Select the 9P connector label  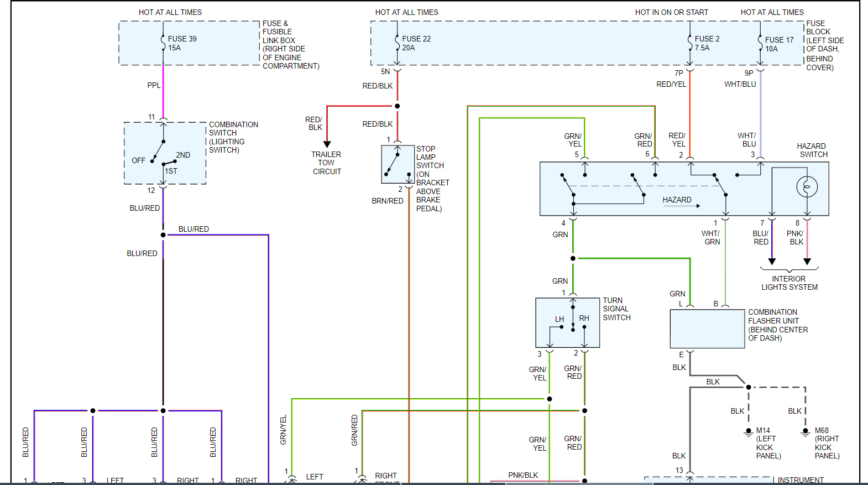point(749,73)
